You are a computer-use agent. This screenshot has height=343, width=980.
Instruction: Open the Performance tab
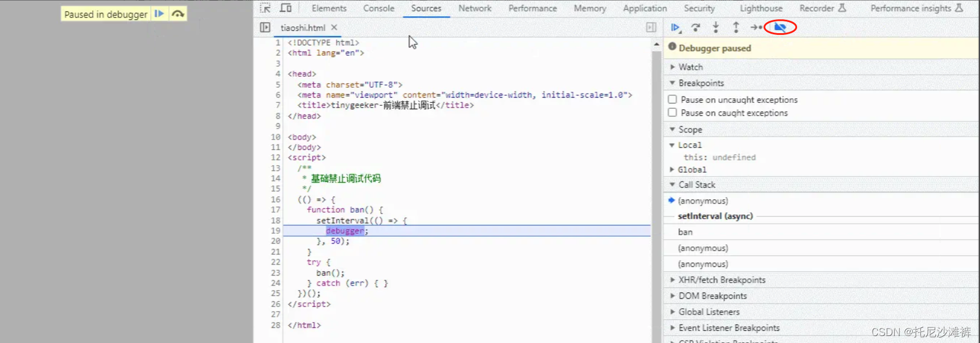point(532,8)
